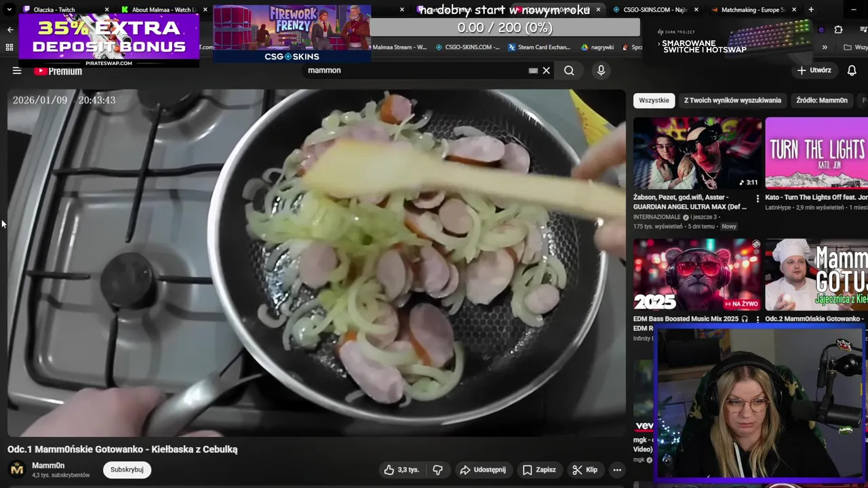Close the Olaczka - Twitch tab

click(x=106, y=9)
